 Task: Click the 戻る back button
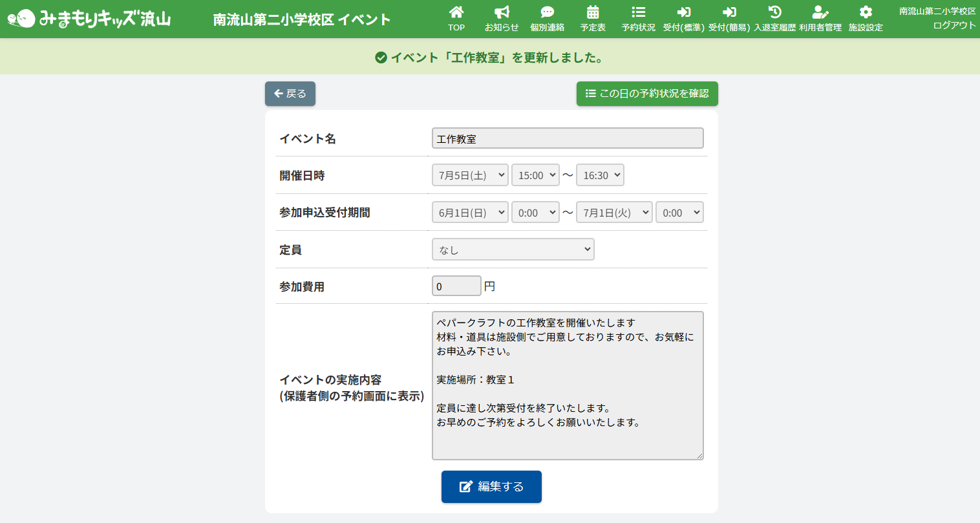(290, 94)
